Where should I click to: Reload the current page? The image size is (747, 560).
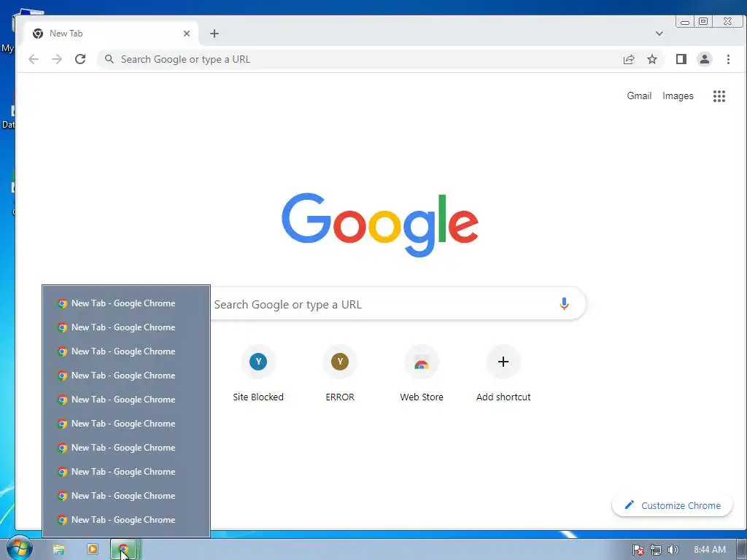click(80, 59)
